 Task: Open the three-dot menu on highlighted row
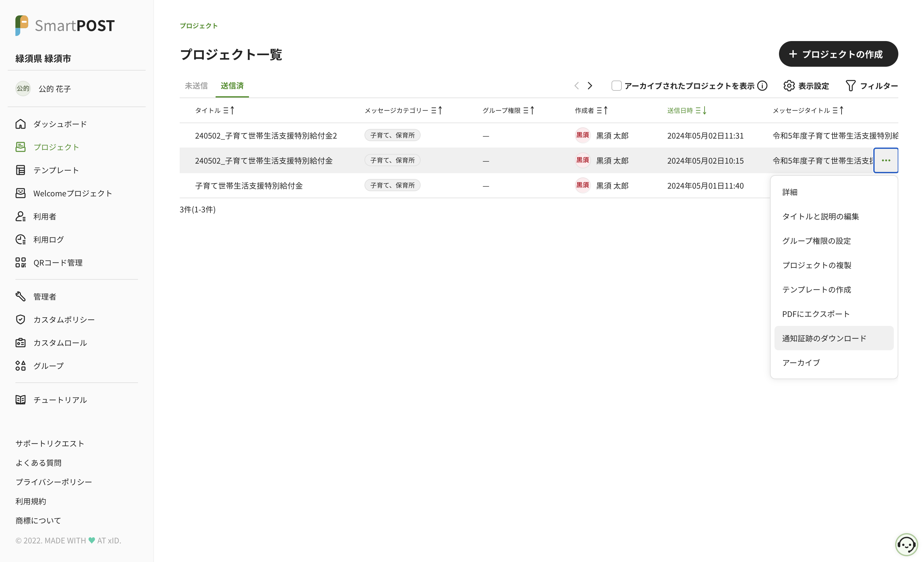coord(886,160)
